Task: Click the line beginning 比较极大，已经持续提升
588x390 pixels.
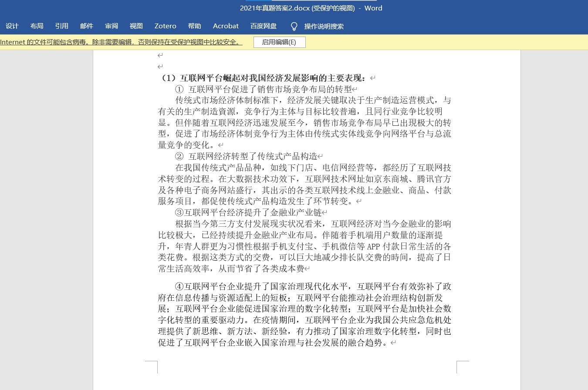Action: 301,235
